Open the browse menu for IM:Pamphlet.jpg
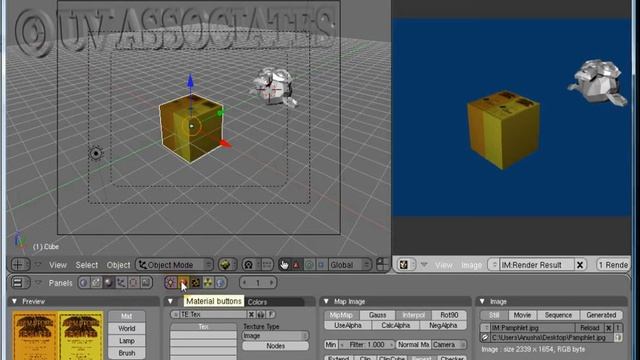 (485, 328)
